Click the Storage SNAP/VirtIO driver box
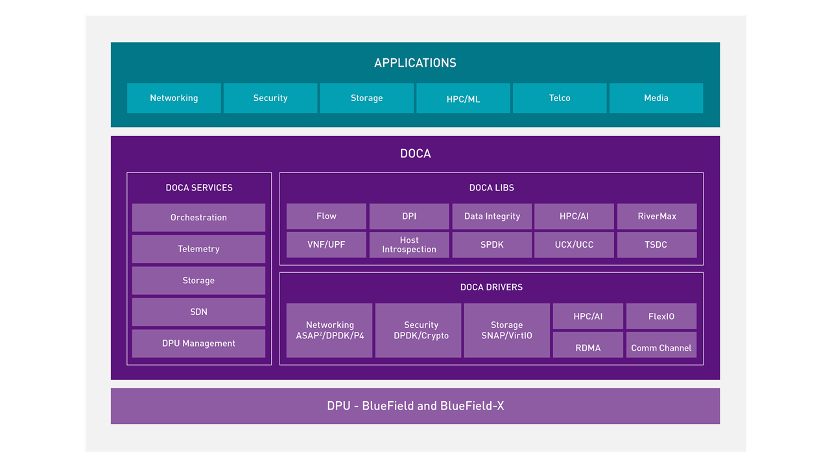This screenshot has width=830, height=466. click(x=506, y=331)
